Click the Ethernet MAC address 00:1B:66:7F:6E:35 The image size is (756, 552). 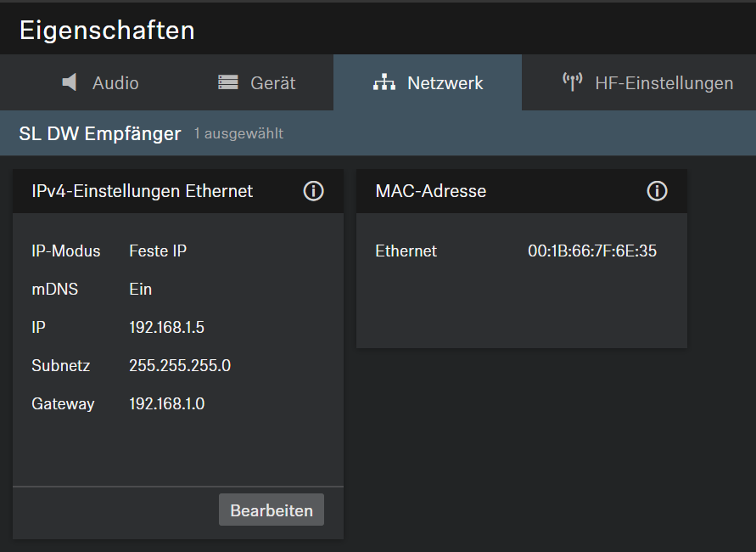pyautogui.click(x=591, y=251)
